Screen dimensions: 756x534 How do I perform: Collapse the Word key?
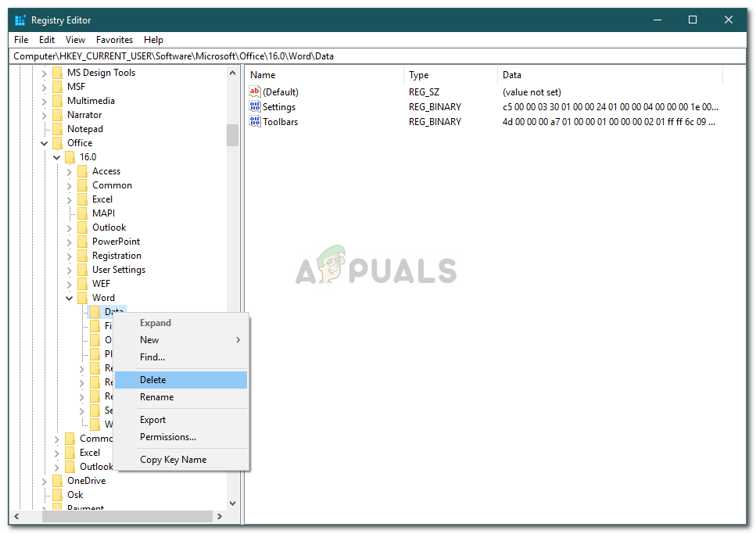[70, 298]
